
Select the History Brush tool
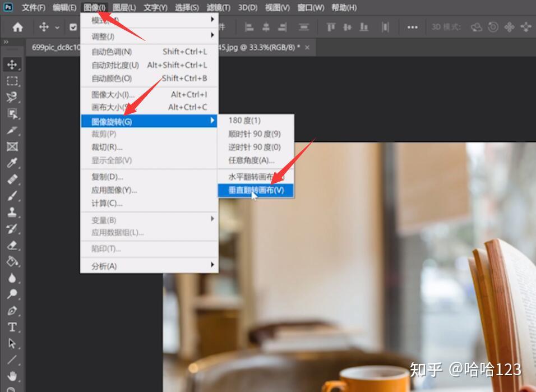[12, 229]
